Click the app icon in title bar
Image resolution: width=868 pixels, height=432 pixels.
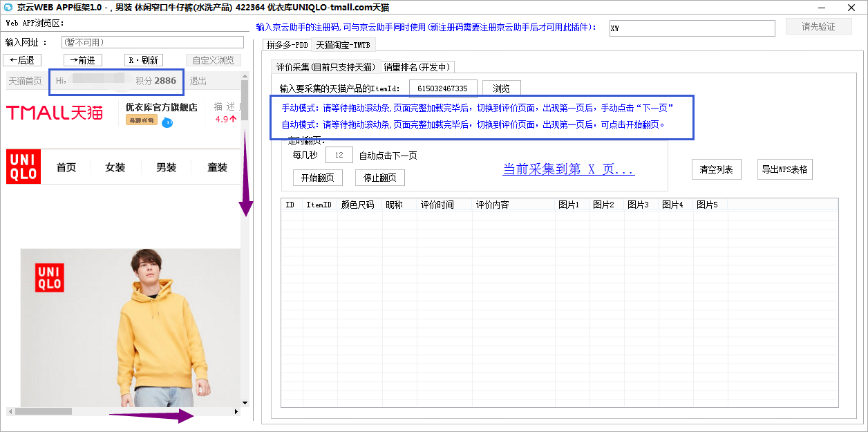(9, 7)
